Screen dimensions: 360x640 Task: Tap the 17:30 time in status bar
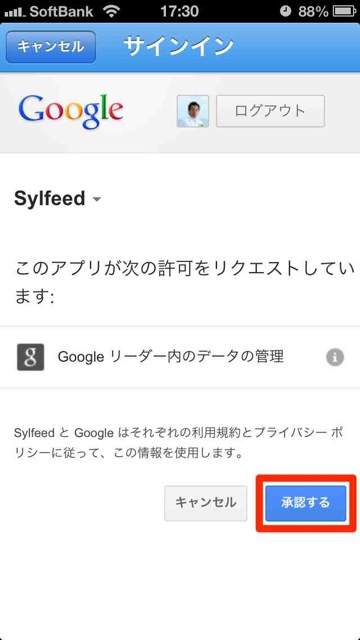pyautogui.click(x=179, y=11)
